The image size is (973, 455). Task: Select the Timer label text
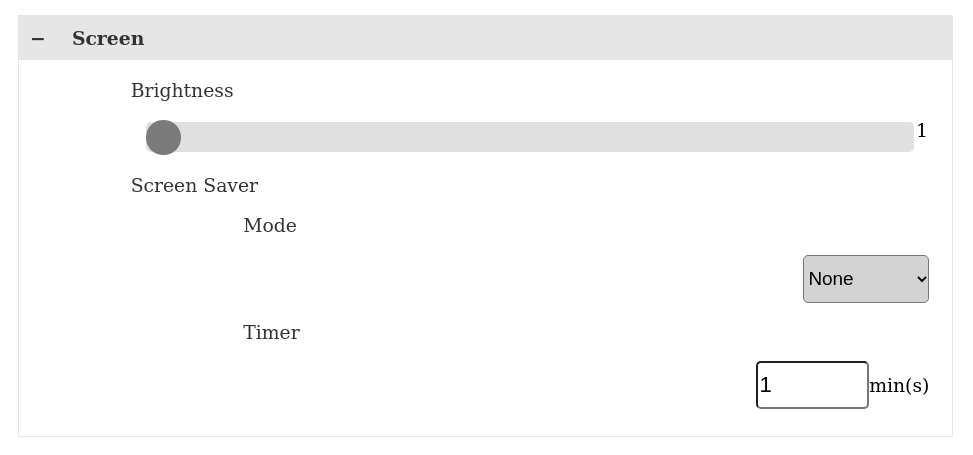click(x=271, y=333)
